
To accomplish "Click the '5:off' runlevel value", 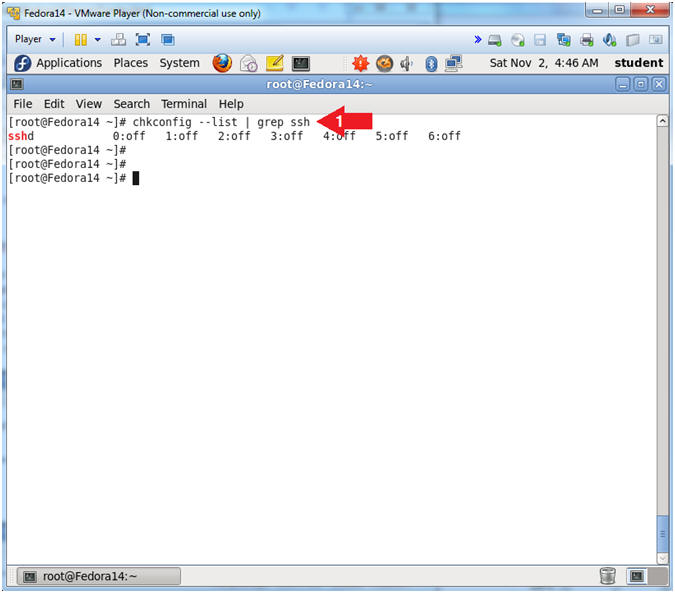I will coord(392,136).
